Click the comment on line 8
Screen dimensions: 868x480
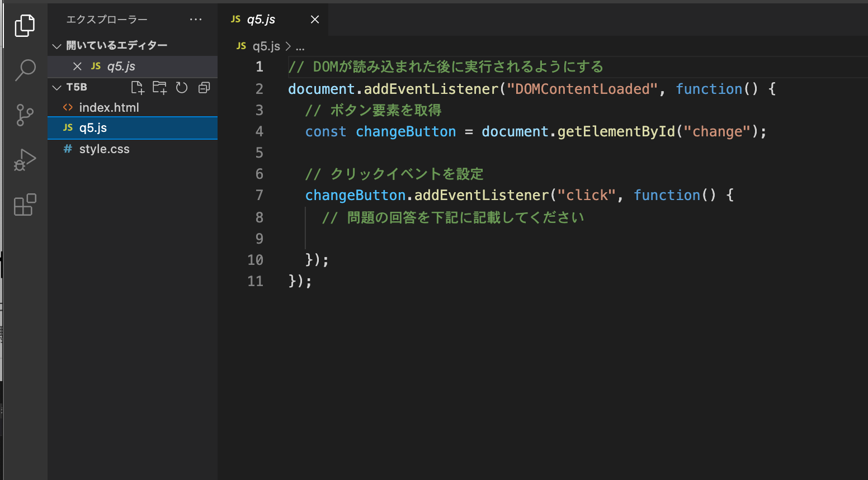click(x=453, y=217)
